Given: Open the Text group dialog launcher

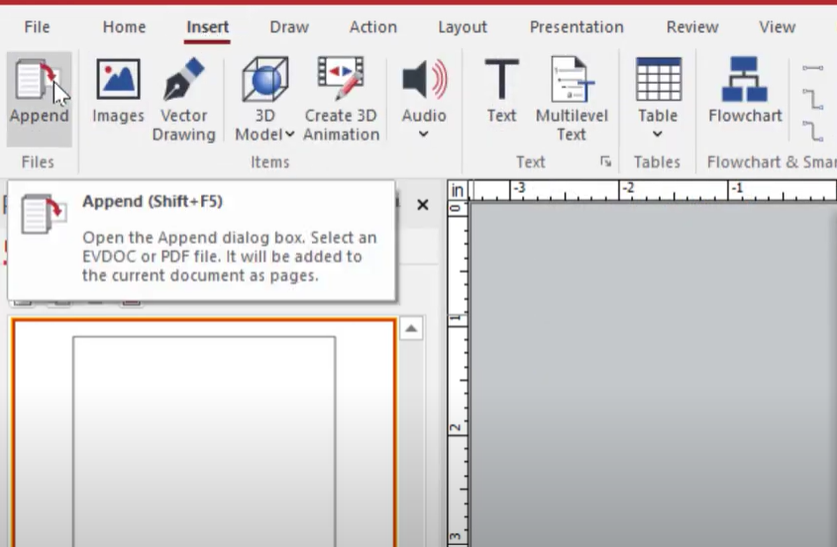Looking at the screenshot, I should click(605, 162).
